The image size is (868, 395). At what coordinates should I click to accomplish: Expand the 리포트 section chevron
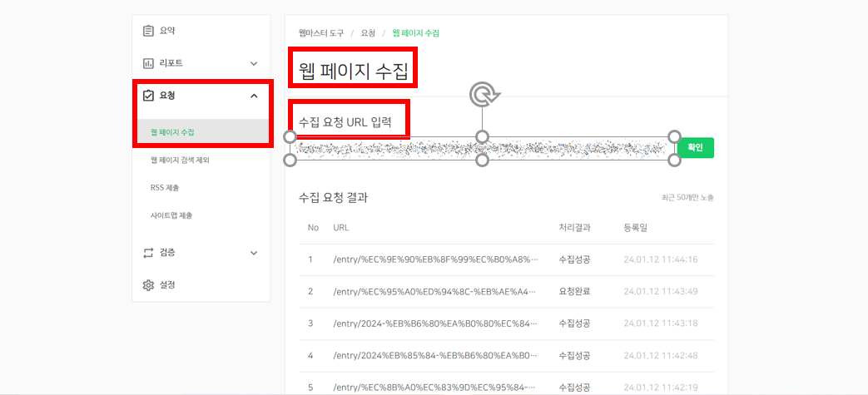(254, 64)
